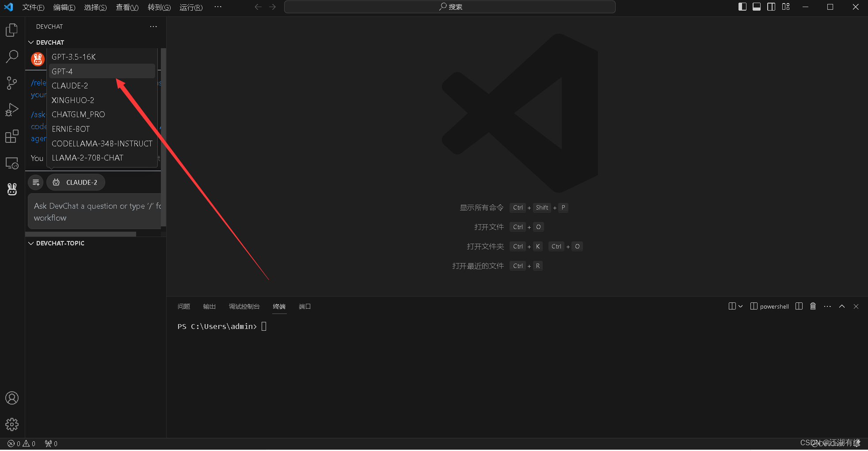Show more menu bar items ellipsis
868x451 pixels.
218,7
